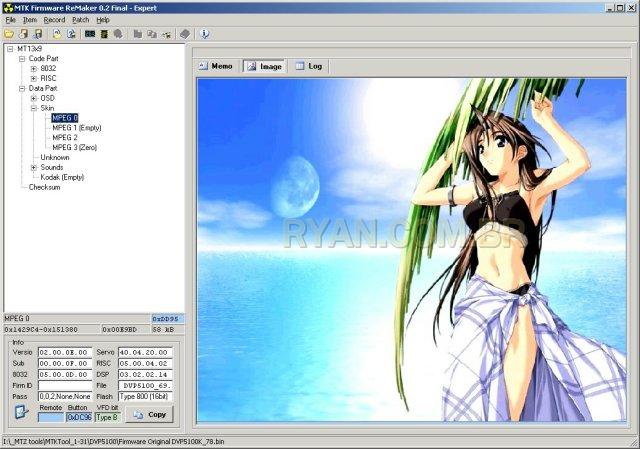
Task: Click the remote control icon in Info panel
Action: [21, 414]
